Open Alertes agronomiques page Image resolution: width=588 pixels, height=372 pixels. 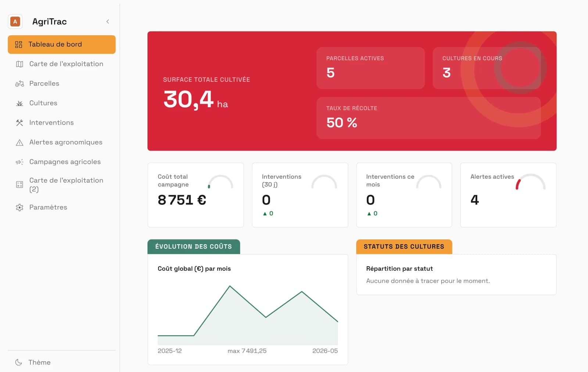click(62, 142)
